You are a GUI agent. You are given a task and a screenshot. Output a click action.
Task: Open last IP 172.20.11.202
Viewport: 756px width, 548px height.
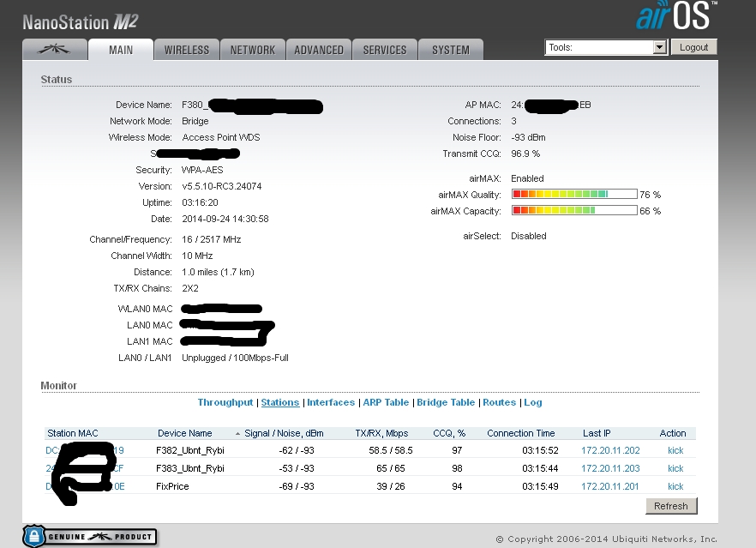610,450
